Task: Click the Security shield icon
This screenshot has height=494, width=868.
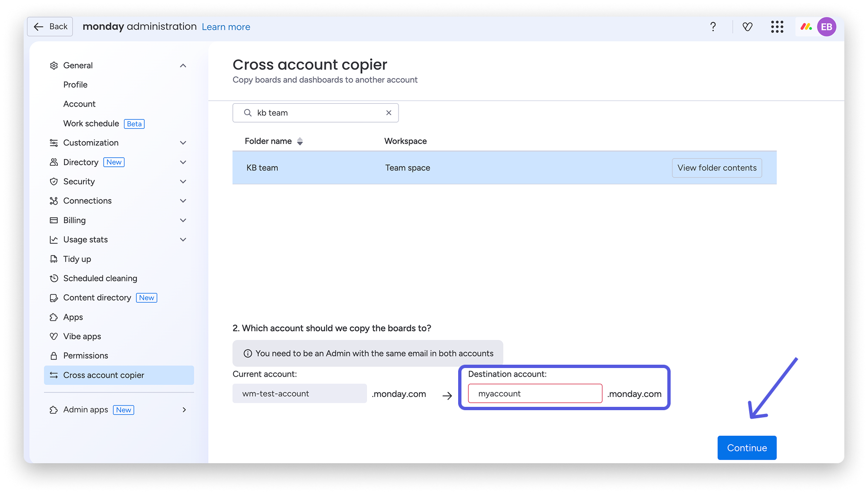Action: click(x=54, y=181)
